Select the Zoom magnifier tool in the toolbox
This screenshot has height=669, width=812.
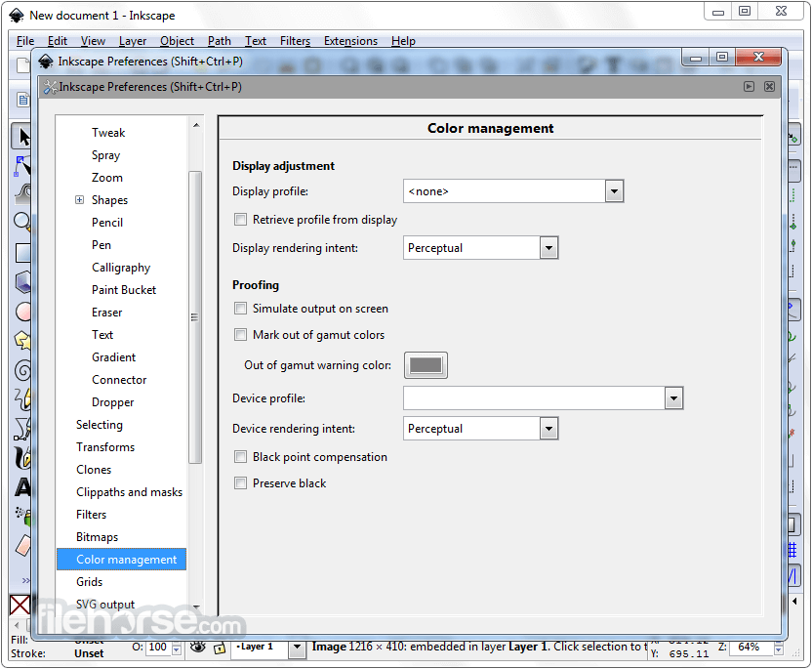coord(21,223)
